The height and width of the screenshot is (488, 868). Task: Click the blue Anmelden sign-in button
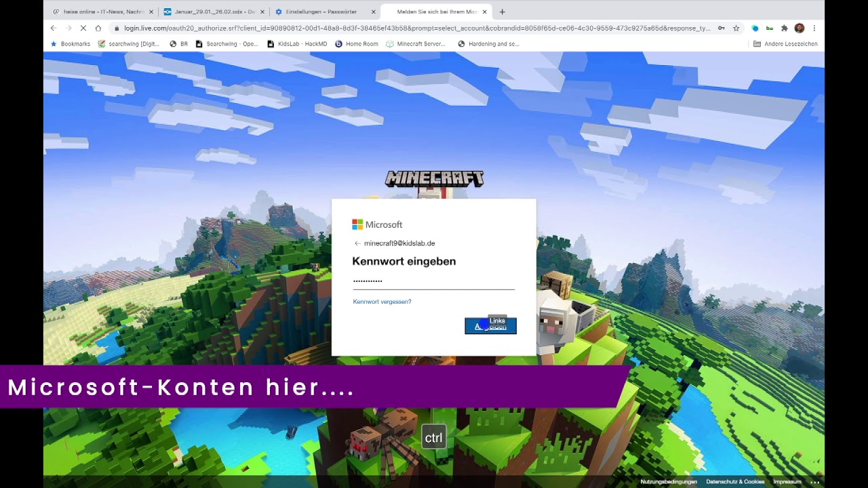point(490,326)
